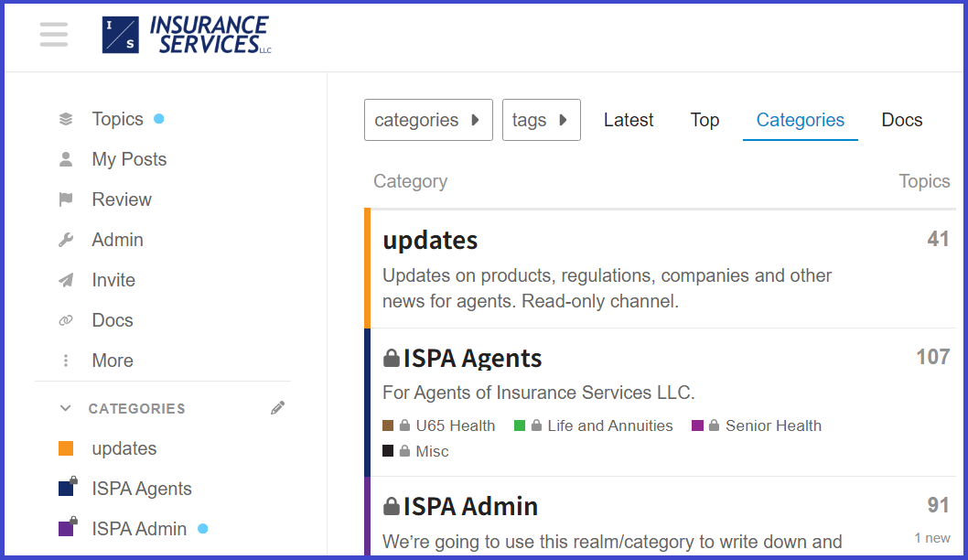This screenshot has height=560, width=968.
Task: Click the 'Topics' column header
Action: pos(924,181)
